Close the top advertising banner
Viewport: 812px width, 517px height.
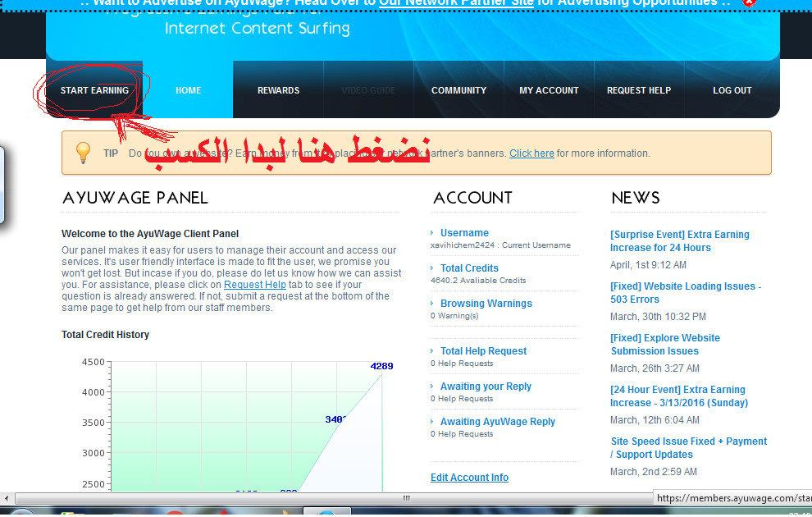tap(749, 2)
